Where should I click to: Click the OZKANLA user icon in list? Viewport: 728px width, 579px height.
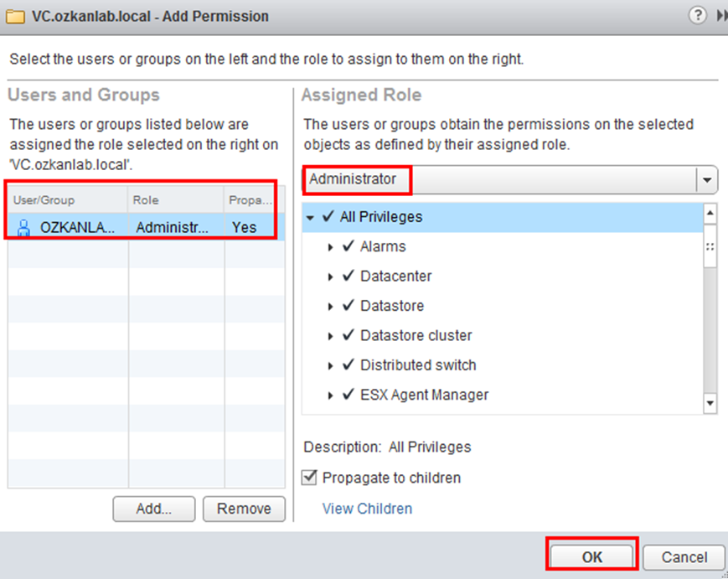pyautogui.click(x=23, y=228)
